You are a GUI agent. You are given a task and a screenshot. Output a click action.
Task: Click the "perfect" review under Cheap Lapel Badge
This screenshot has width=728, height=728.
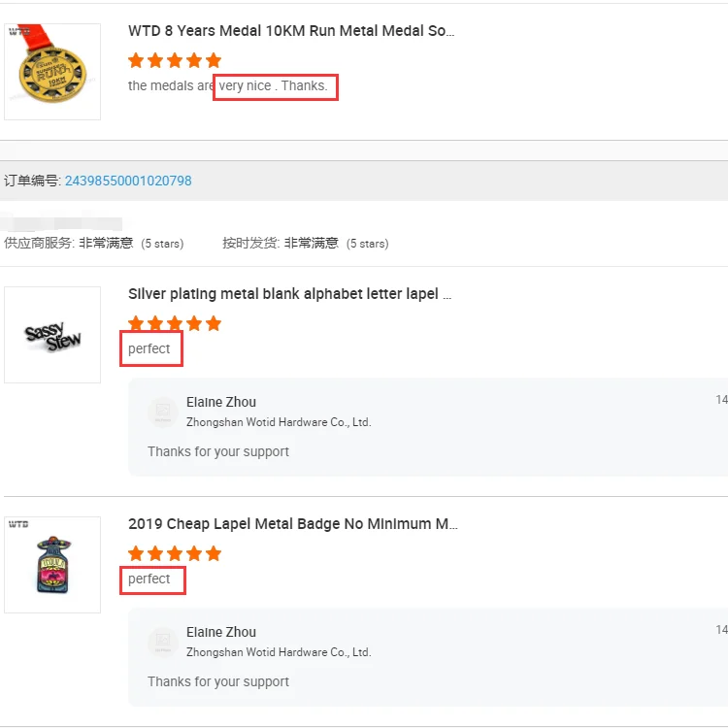(x=149, y=579)
